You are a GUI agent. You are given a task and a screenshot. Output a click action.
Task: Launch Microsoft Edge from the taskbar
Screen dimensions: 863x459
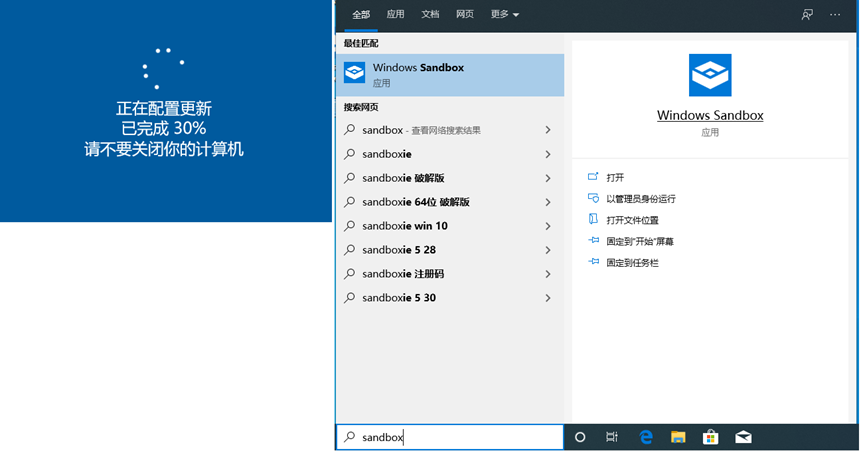646,438
